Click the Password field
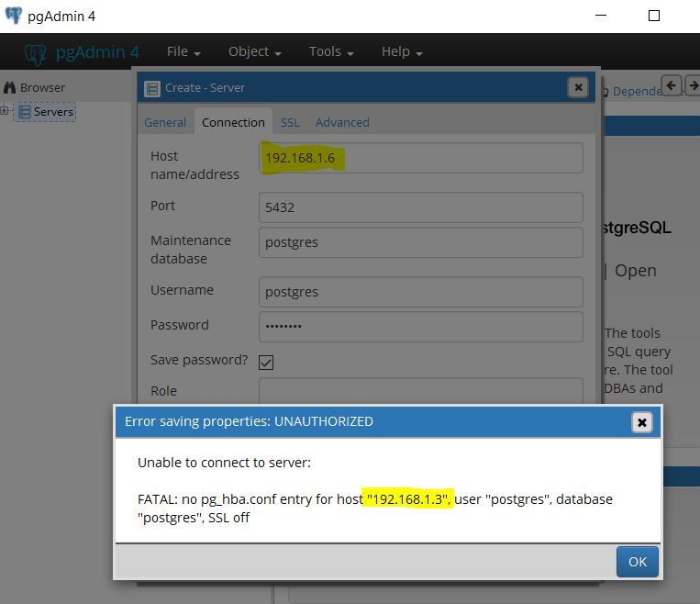Viewport: 700px width, 604px height. 421,327
